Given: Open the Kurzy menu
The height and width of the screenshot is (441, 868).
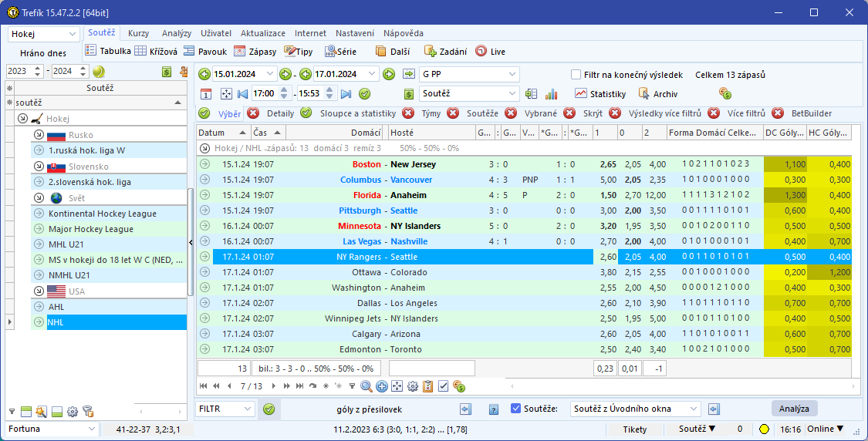Looking at the screenshot, I should 138,33.
